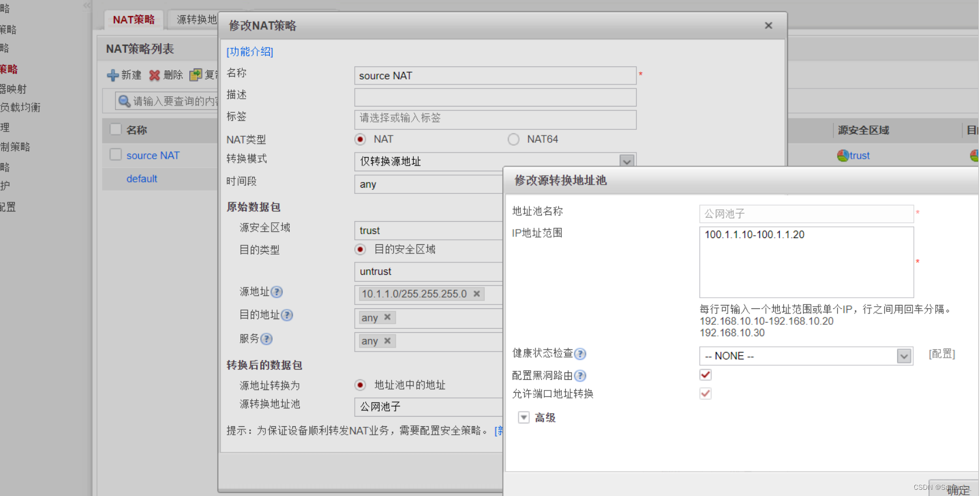
Task: Check the select-all checkbox in 名称 header
Action: 116,129
